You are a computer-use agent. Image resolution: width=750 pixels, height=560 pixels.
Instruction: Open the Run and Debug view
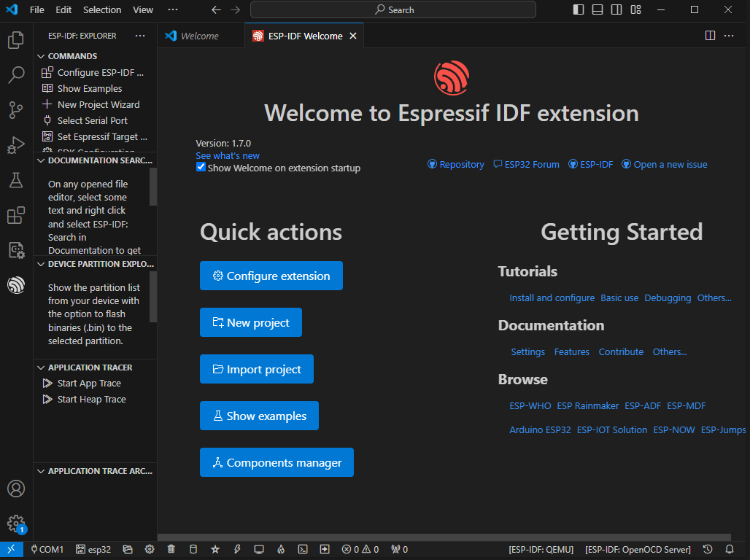[16, 145]
